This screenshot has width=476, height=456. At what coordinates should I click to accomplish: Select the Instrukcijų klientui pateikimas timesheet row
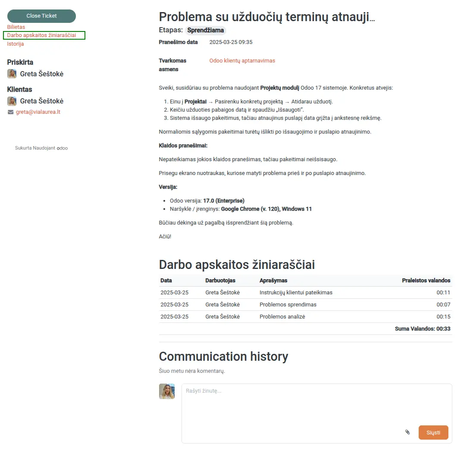(x=296, y=293)
